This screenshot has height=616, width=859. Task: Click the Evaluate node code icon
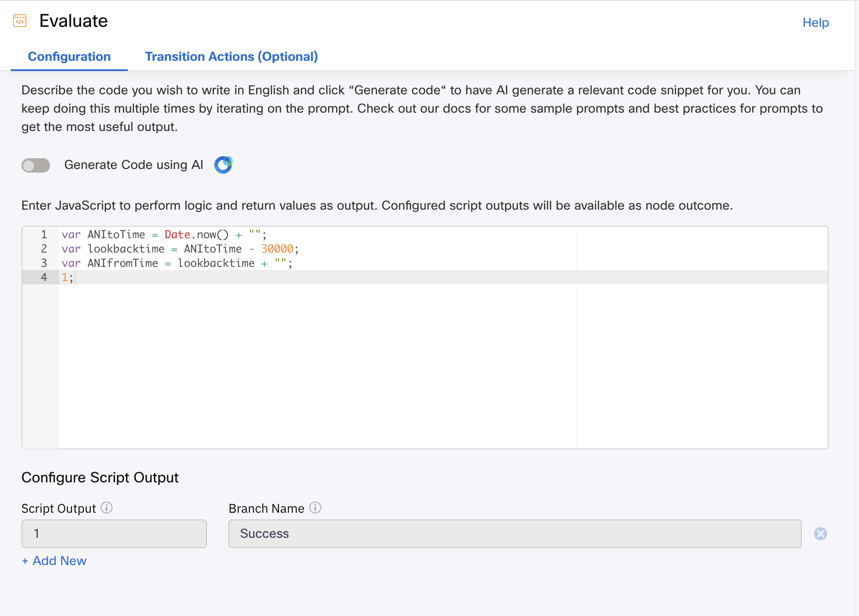click(x=20, y=21)
